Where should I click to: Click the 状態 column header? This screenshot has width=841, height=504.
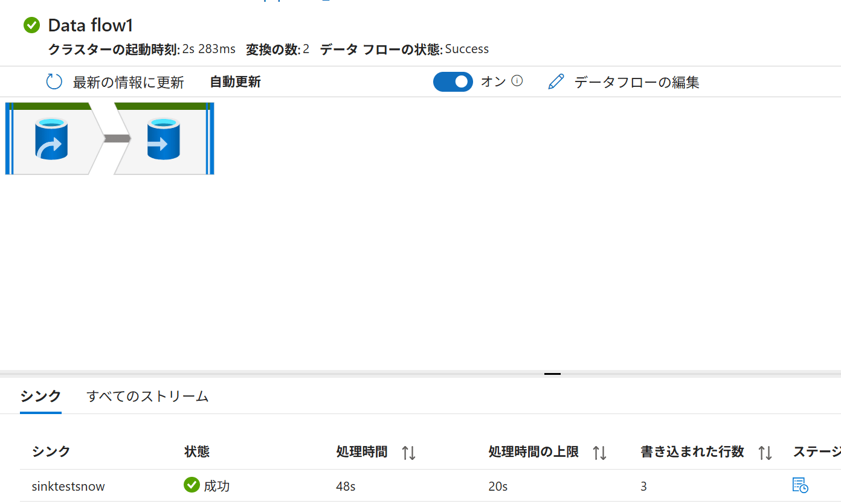click(x=197, y=451)
